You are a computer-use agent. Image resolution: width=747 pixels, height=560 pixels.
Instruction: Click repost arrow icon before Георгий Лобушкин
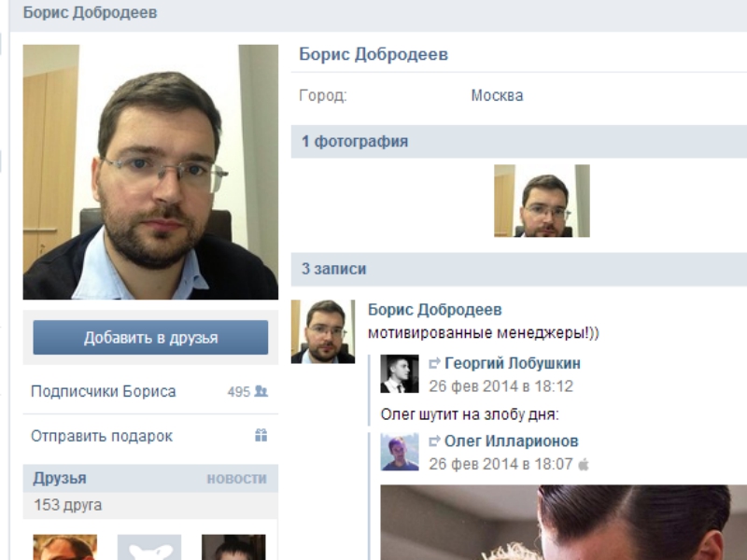(434, 364)
